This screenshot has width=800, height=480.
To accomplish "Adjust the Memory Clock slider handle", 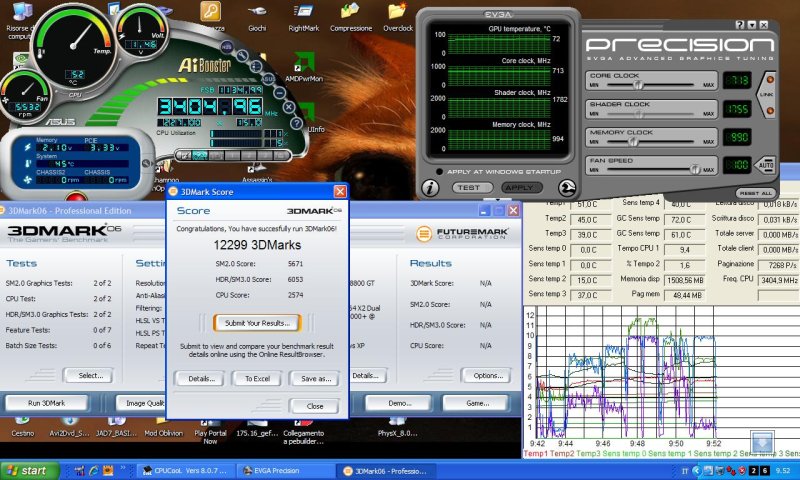I will (x=633, y=141).
